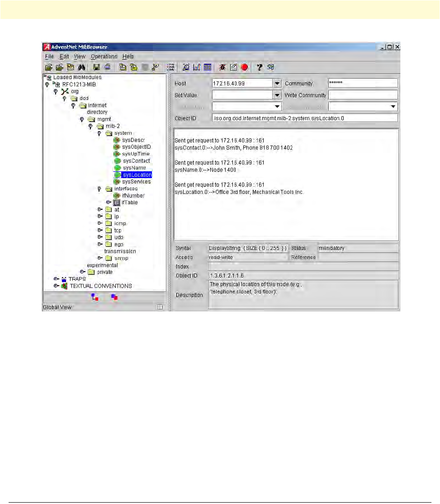The image size is (440, 504).
Task: Click the ifTable table icon
Action: tap(117, 203)
